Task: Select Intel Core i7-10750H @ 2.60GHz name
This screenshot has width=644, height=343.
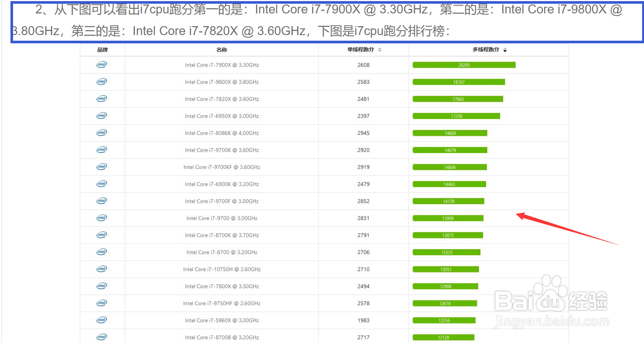Action: [x=222, y=269]
